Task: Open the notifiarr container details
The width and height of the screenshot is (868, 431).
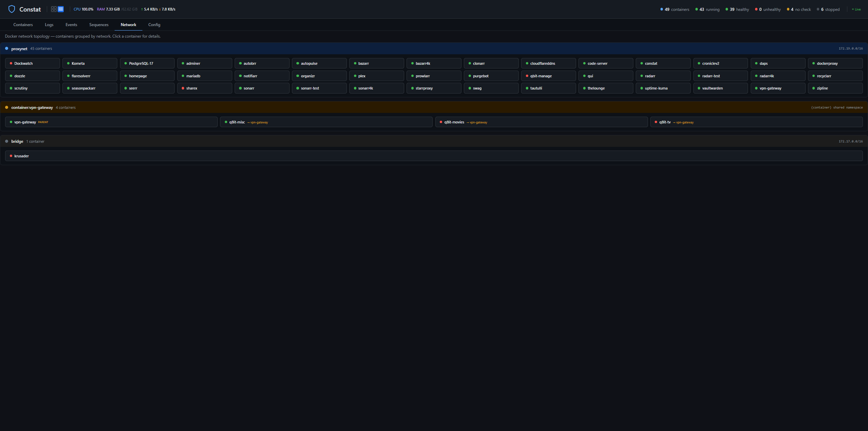Action: pyautogui.click(x=262, y=76)
